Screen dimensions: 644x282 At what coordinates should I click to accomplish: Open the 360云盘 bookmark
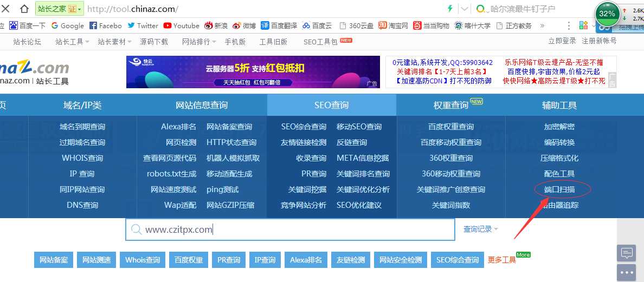357,25
